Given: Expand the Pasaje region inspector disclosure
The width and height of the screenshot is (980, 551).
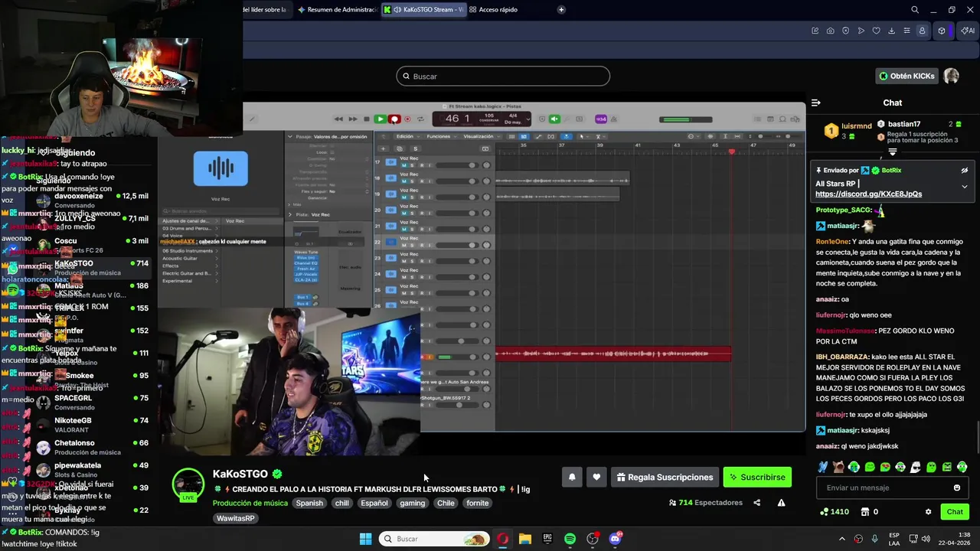Looking at the screenshot, I should [289, 136].
